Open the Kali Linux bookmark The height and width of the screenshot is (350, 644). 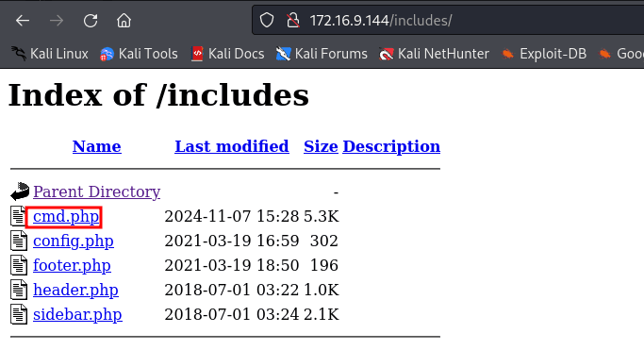click(50, 54)
